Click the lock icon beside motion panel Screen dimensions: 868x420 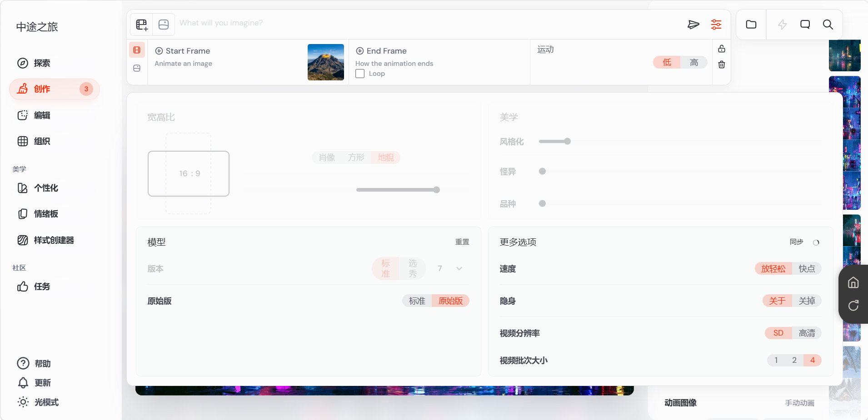[x=722, y=49]
